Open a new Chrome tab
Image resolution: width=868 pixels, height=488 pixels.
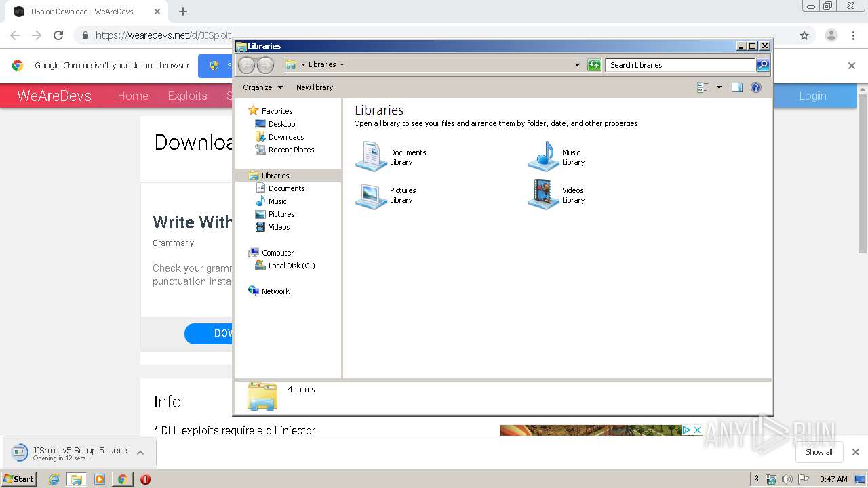tap(183, 12)
